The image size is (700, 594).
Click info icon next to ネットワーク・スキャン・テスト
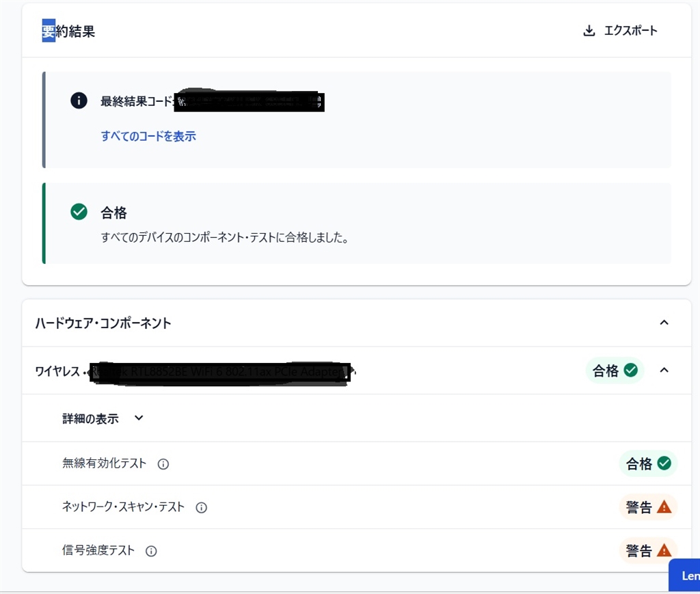point(201,508)
